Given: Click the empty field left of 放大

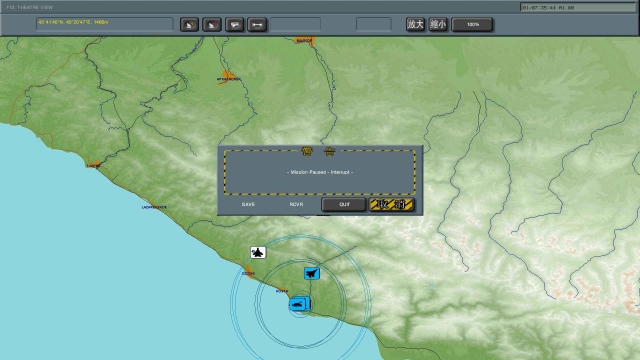Looking at the screenshot, I should pyautogui.click(x=374, y=24).
